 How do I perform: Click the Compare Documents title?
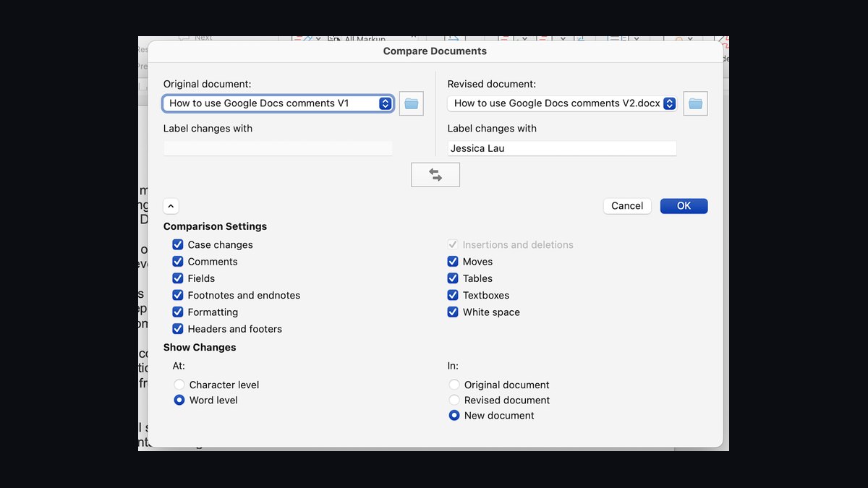[435, 51]
